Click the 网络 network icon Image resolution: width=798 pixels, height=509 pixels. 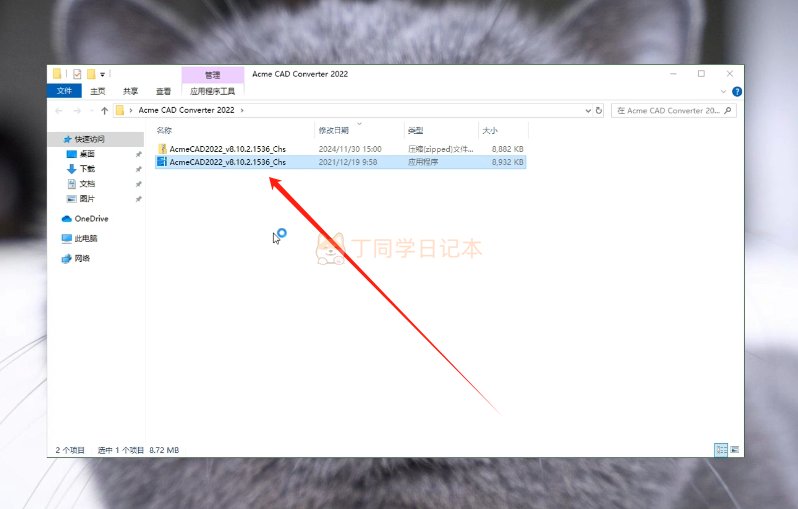[x=67, y=259]
